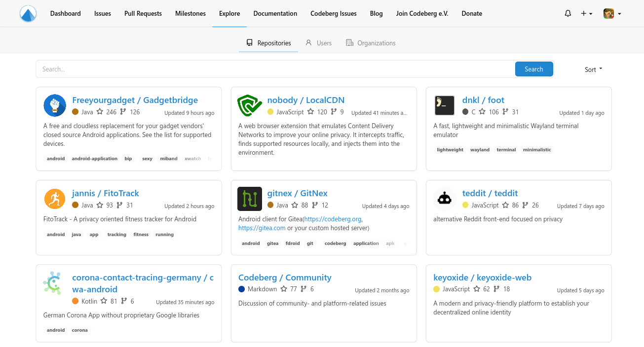Open Pull Requests in the navbar
This screenshot has width=644, height=347.
(x=143, y=14)
